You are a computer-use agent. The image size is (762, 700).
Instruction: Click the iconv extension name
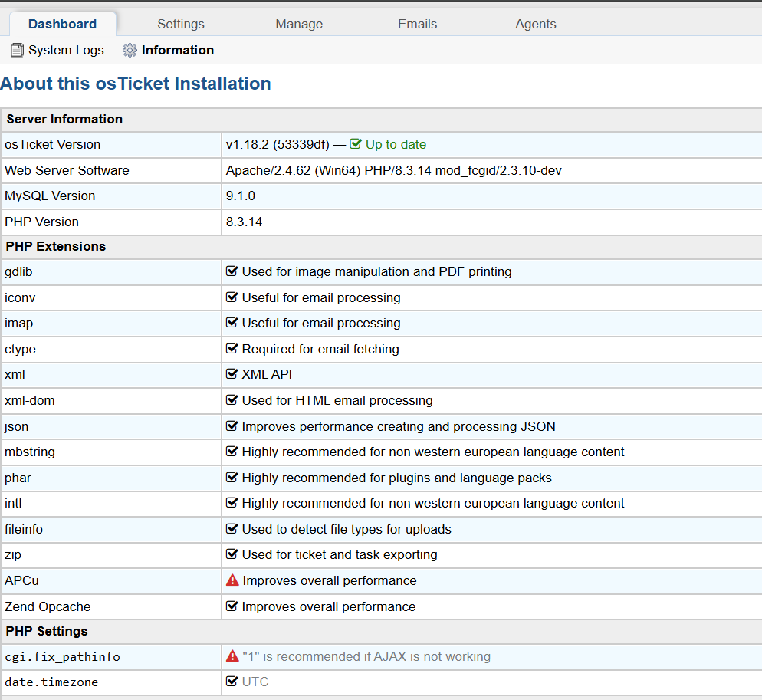(x=20, y=298)
